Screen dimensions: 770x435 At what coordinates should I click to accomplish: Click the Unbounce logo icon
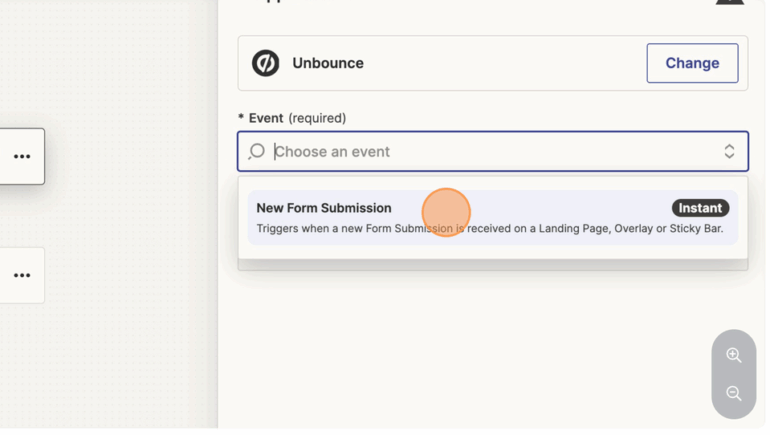click(x=265, y=63)
